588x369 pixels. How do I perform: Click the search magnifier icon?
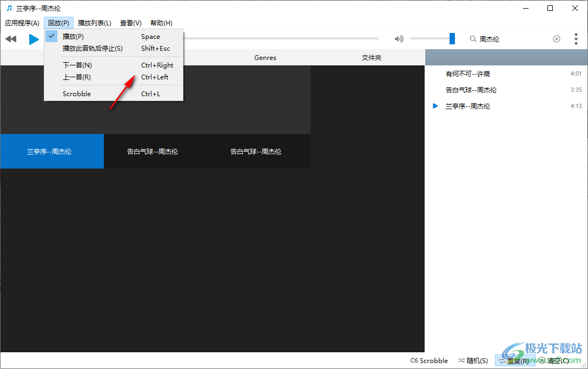pos(473,39)
